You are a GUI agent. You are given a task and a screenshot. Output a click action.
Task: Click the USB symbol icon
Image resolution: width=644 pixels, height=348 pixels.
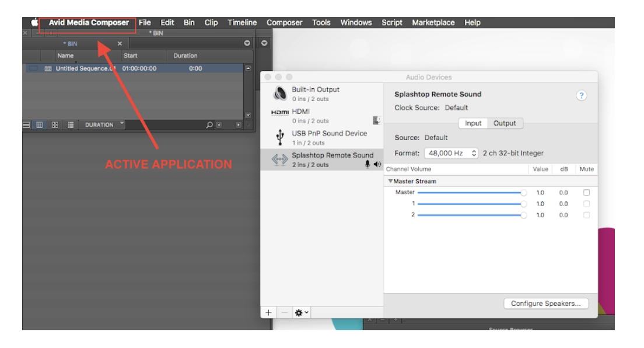click(280, 137)
